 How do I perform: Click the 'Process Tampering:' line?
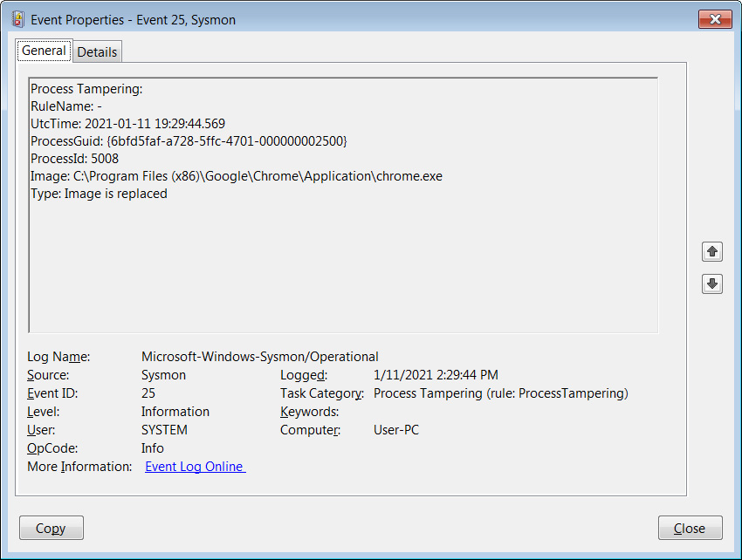point(86,89)
